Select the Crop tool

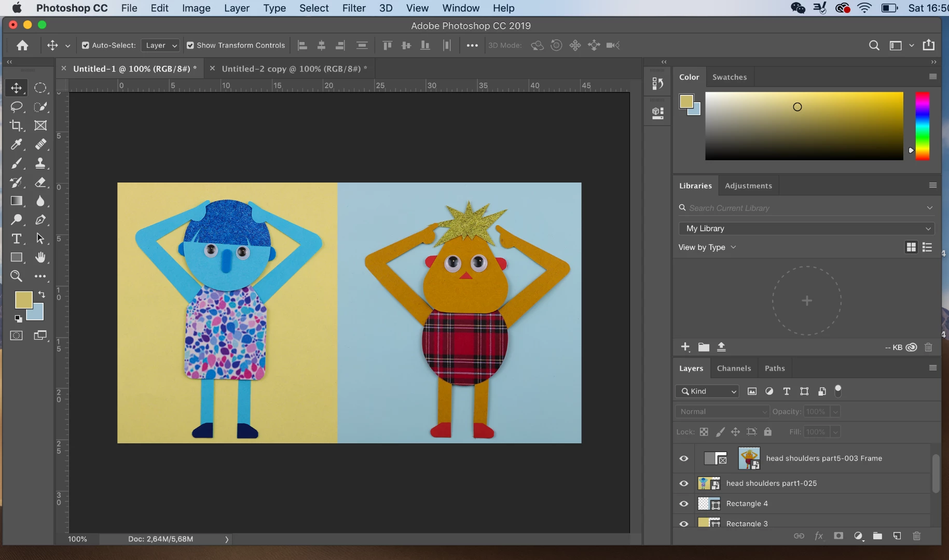[16, 125]
